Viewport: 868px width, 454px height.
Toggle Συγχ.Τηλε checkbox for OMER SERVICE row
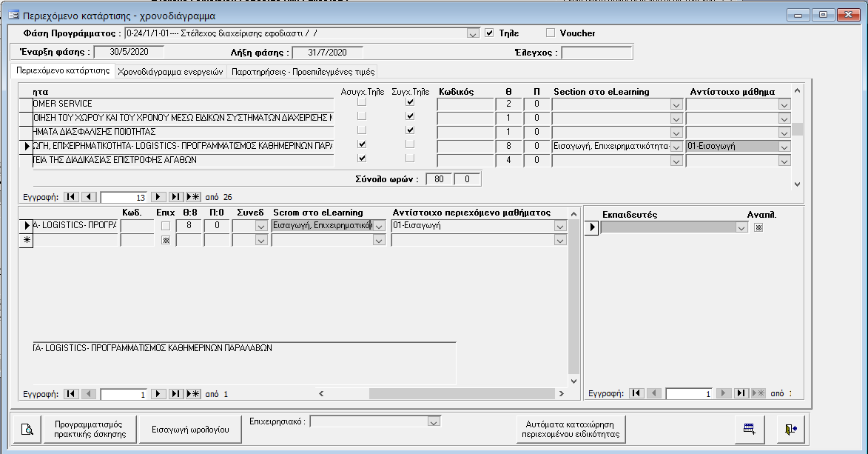[410, 104]
